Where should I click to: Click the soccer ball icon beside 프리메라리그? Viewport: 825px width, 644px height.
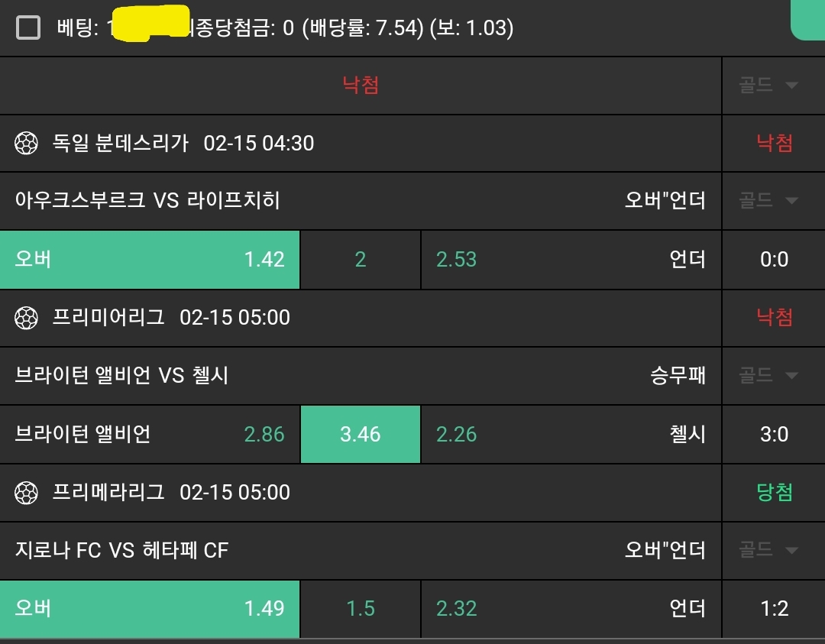point(27,492)
